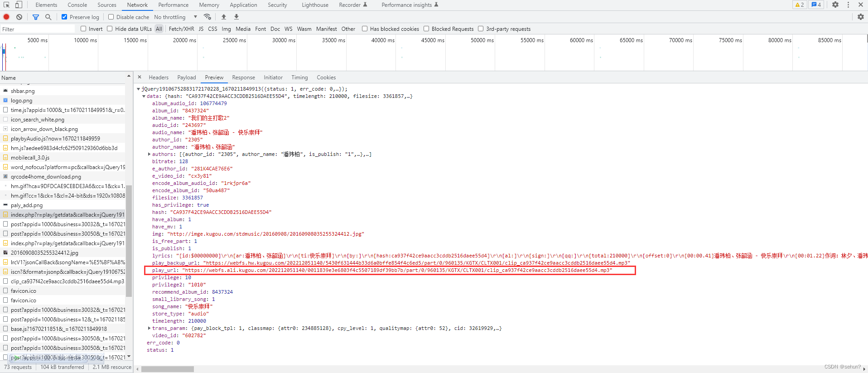Clear the network log
Screen dimensions: 868x373
pyautogui.click(x=19, y=17)
